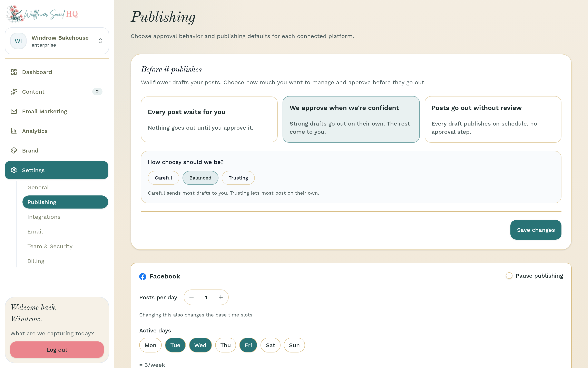Select 'Every post waits for you' option
588x368 pixels.
209,120
